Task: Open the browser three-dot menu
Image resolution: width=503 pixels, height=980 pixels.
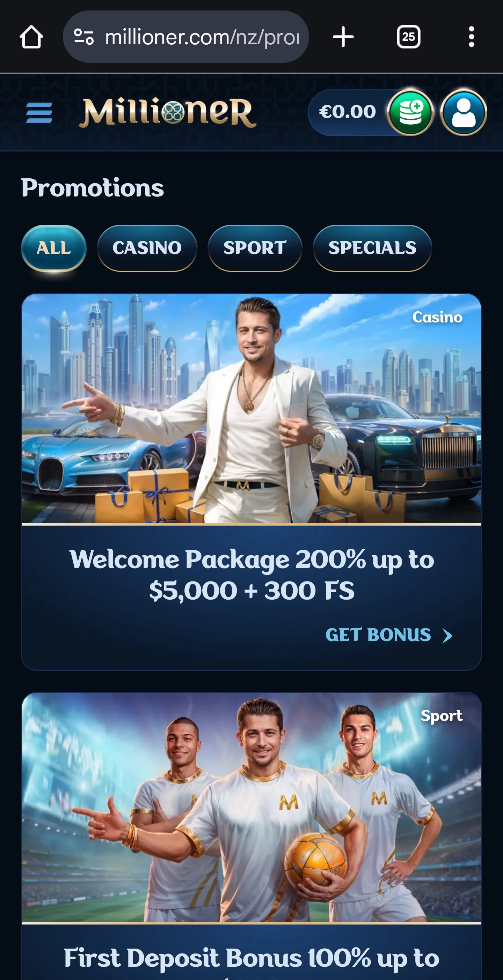Action: 472,37
